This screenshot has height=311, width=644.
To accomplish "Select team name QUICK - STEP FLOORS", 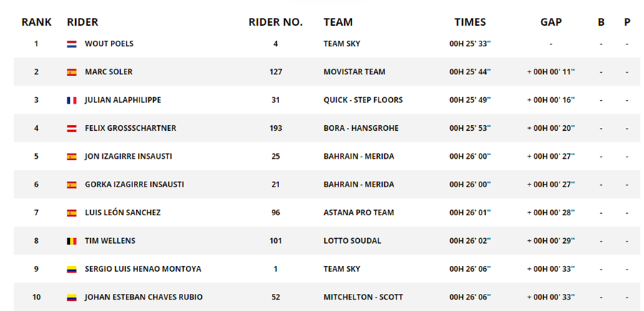I will (x=363, y=99).
